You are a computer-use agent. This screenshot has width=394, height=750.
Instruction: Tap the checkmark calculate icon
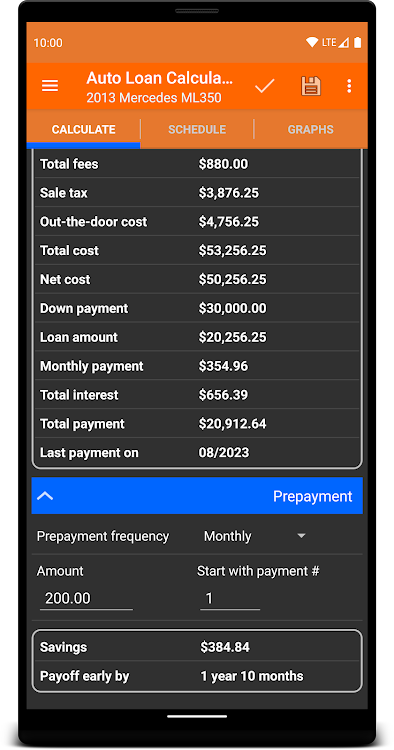pyautogui.click(x=264, y=86)
